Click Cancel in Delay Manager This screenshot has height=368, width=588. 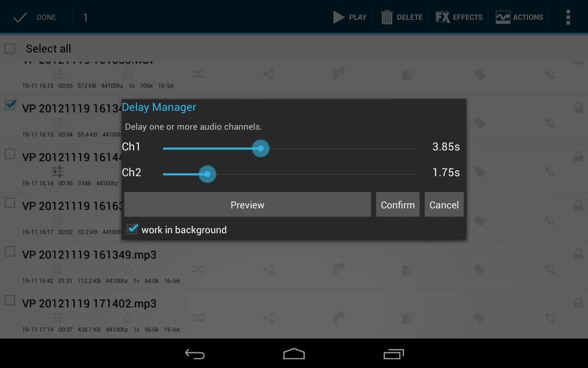coord(444,205)
